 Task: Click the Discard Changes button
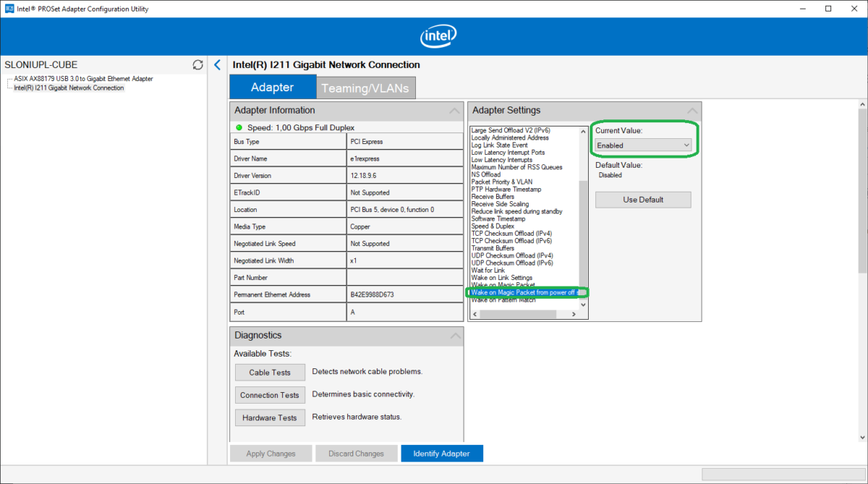pos(356,454)
